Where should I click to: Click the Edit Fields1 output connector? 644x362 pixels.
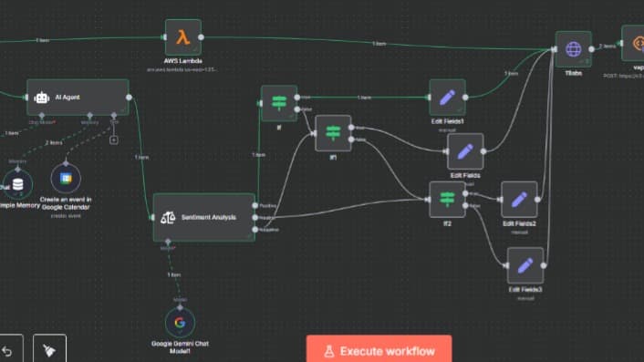465,98
